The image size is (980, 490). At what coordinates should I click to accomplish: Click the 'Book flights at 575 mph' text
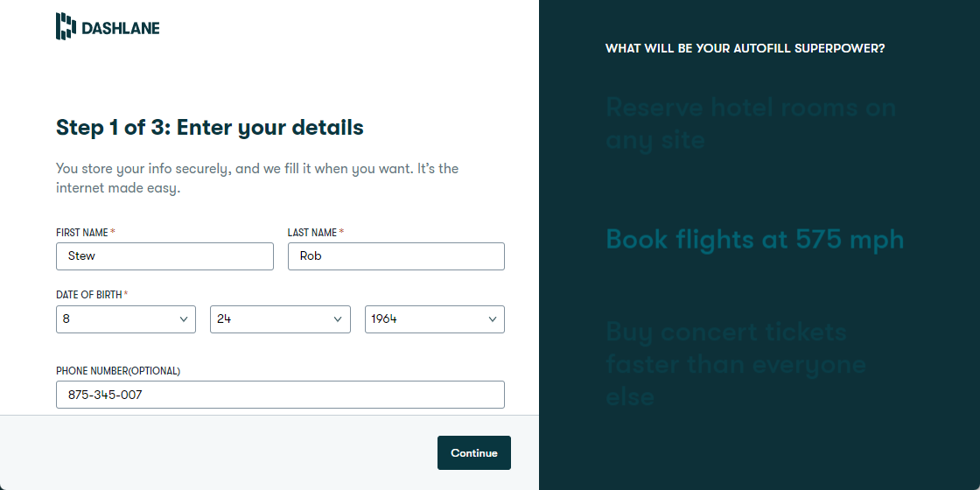(755, 240)
